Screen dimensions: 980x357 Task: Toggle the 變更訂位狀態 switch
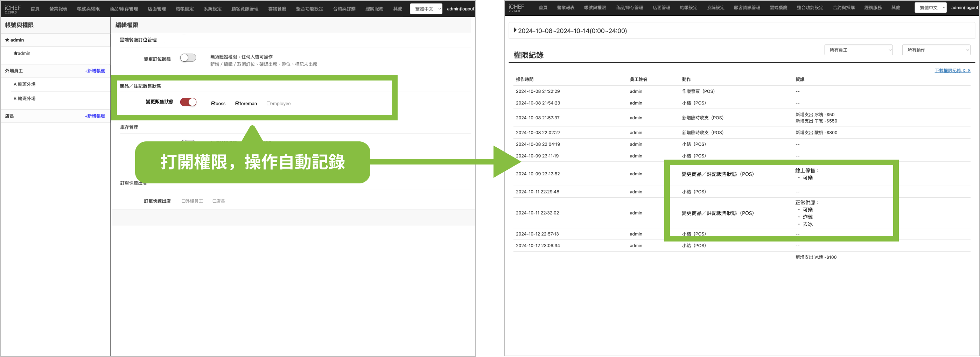click(x=188, y=58)
